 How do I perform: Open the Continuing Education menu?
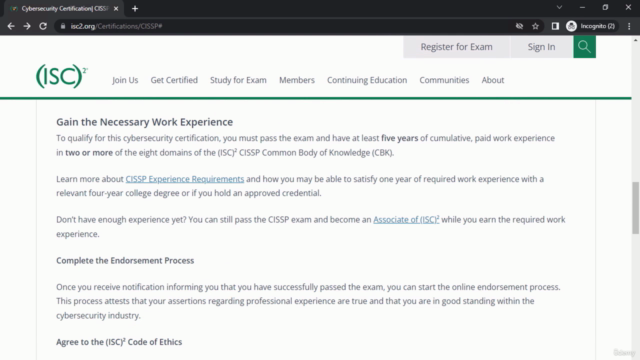pyautogui.click(x=367, y=80)
